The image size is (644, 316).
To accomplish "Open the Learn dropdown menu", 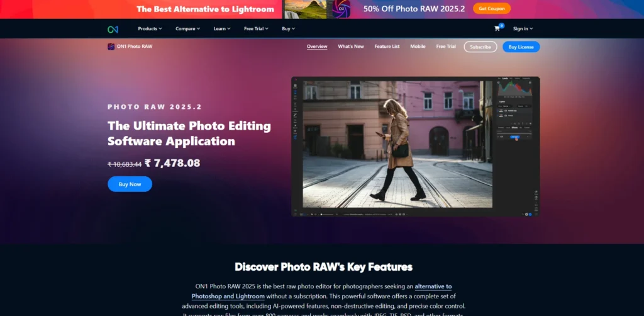I will pos(222,29).
